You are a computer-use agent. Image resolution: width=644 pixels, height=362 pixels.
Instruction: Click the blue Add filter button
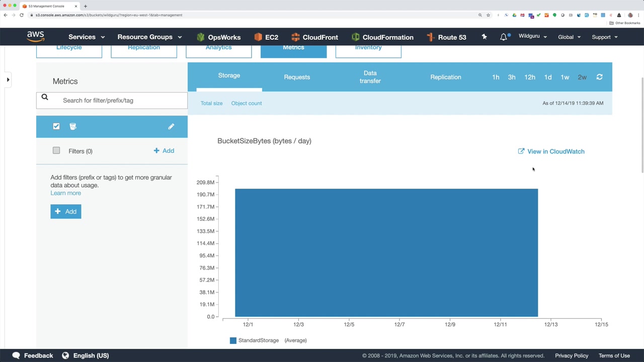[x=66, y=211]
